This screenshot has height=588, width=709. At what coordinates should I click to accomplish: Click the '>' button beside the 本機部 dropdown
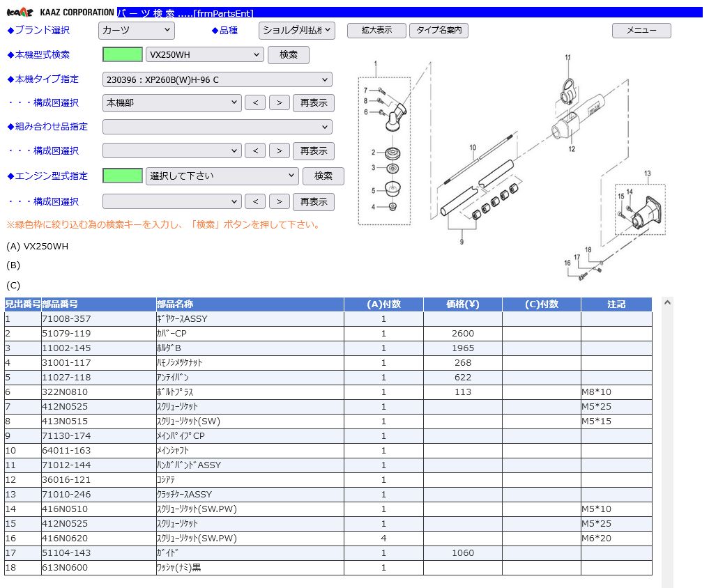point(280,103)
